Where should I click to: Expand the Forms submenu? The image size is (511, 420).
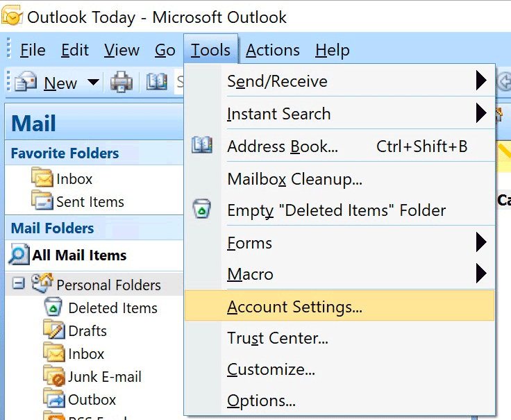click(481, 242)
